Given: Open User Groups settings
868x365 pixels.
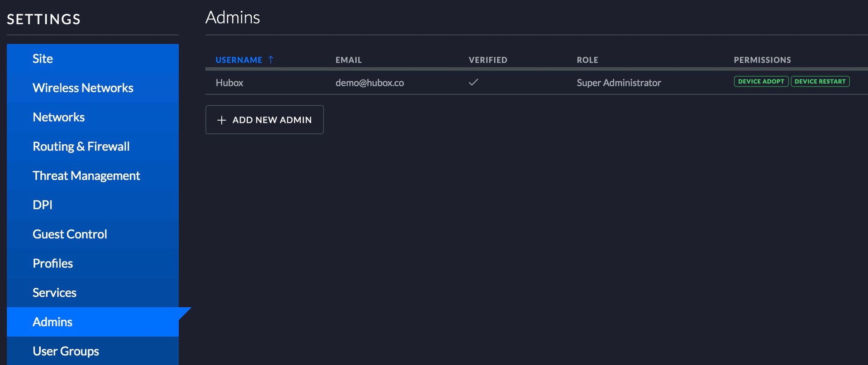Looking at the screenshot, I should 93,351.
